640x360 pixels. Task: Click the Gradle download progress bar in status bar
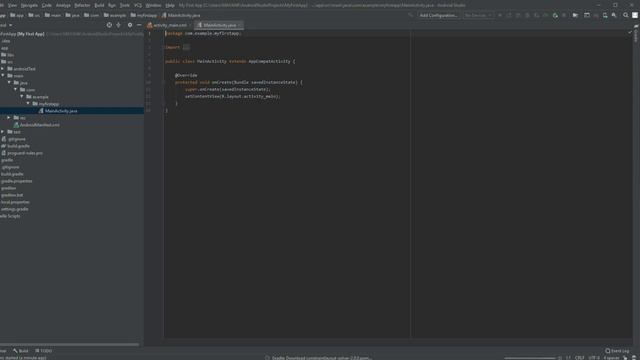click(530, 358)
